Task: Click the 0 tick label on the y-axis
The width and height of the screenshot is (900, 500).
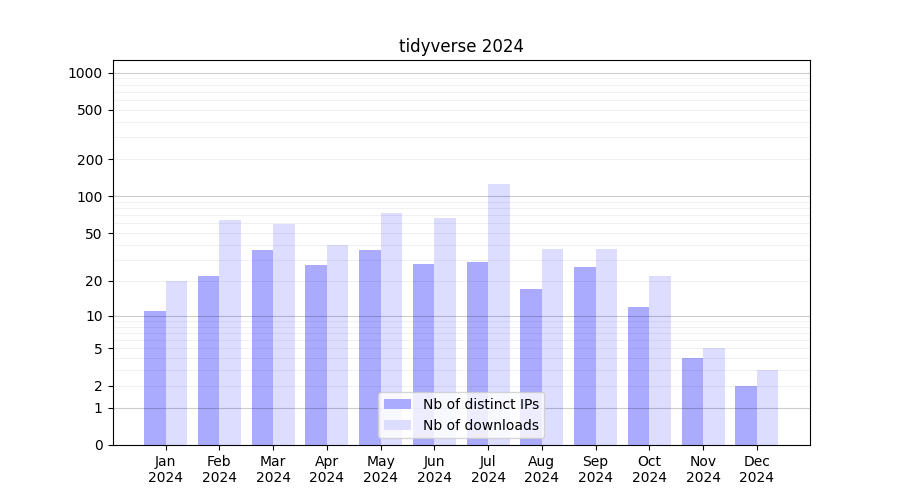Action: (98, 445)
